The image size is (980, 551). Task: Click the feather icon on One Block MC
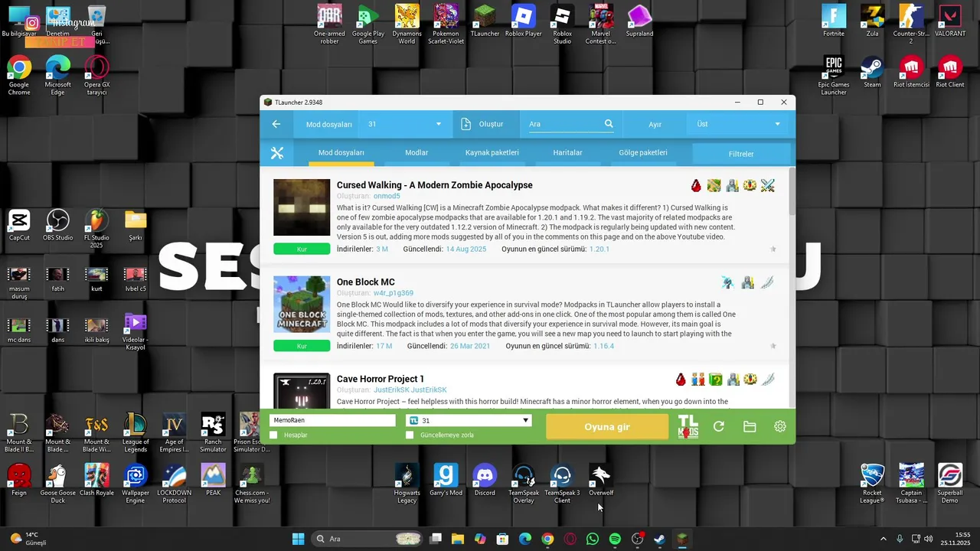click(768, 283)
